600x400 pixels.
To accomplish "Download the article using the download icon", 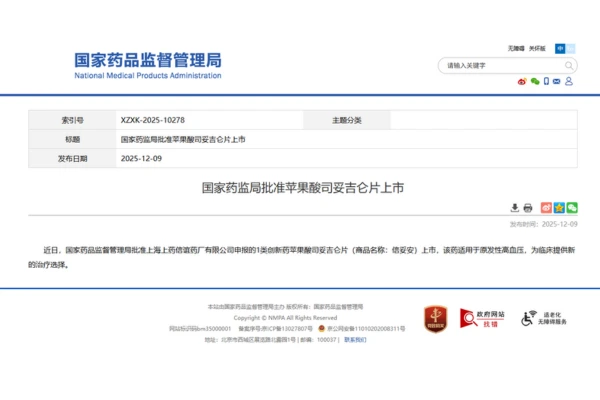I will tap(515, 208).
